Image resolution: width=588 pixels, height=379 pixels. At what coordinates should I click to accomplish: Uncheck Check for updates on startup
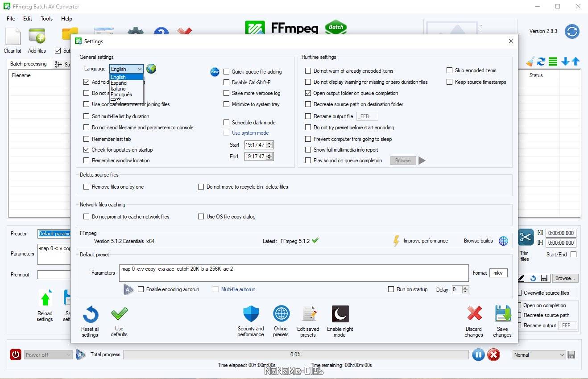87,150
